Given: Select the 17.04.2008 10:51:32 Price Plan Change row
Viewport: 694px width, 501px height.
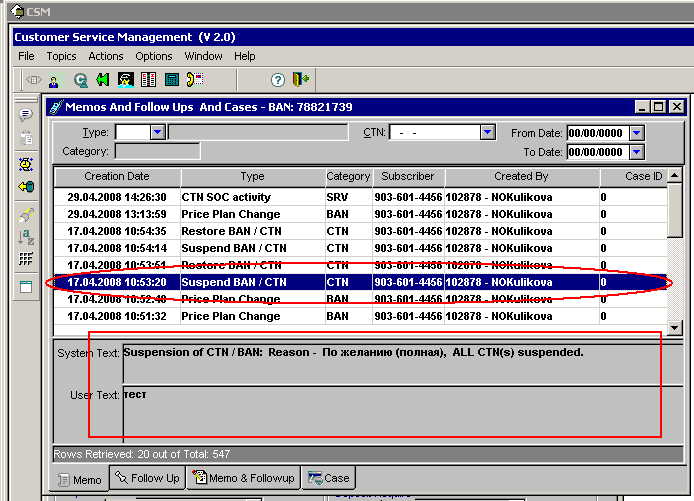Looking at the screenshot, I should (x=361, y=316).
